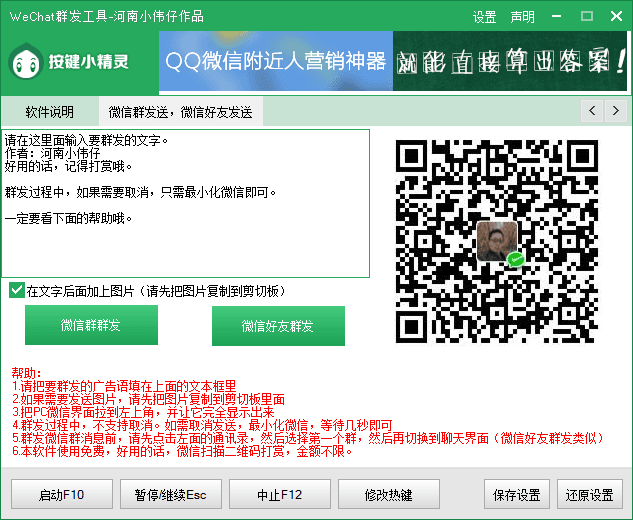Click the 还原设置 button
The height and width of the screenshot is (520, 633).
(589, 494)
